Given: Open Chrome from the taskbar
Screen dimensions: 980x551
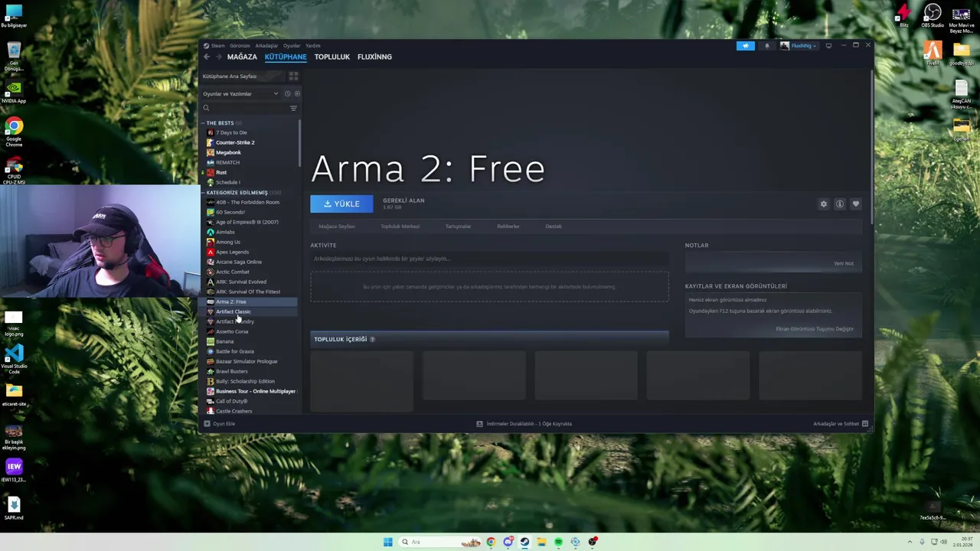Looking at the screenshot, I should (491, 542).
